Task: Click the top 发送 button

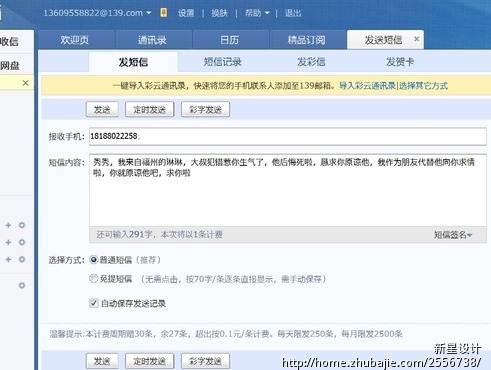Action: (102, 109)
